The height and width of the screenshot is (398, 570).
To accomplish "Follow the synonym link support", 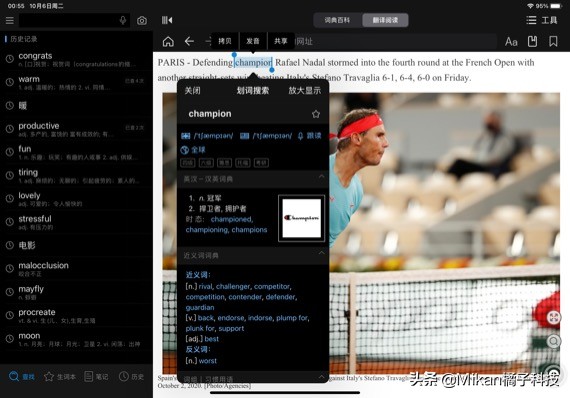I will [x=231, y=329].
